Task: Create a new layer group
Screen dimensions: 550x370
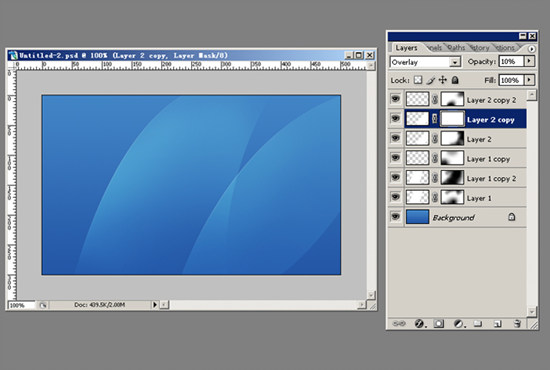Action: click(x=478, y=323)
